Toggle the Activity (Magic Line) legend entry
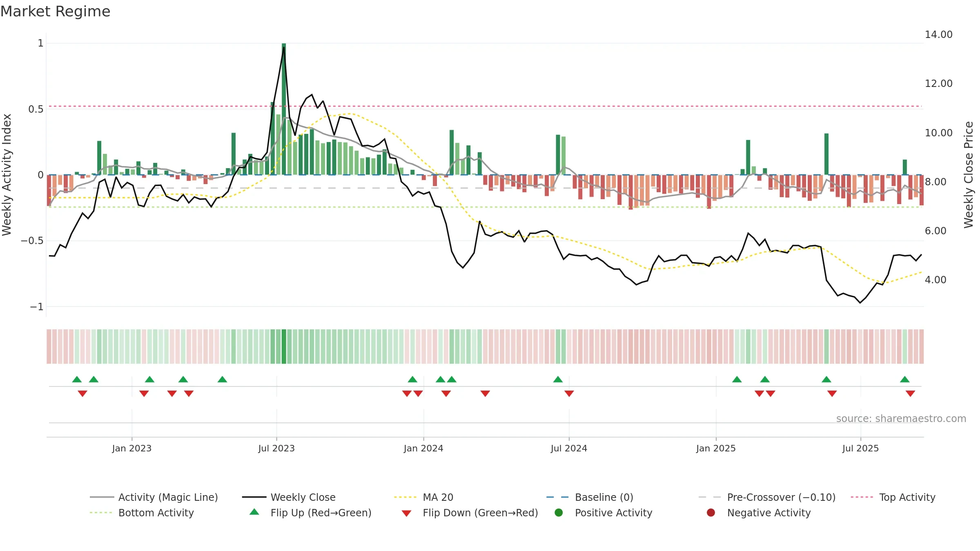The image size is (980, 551). tap(154, 497)
